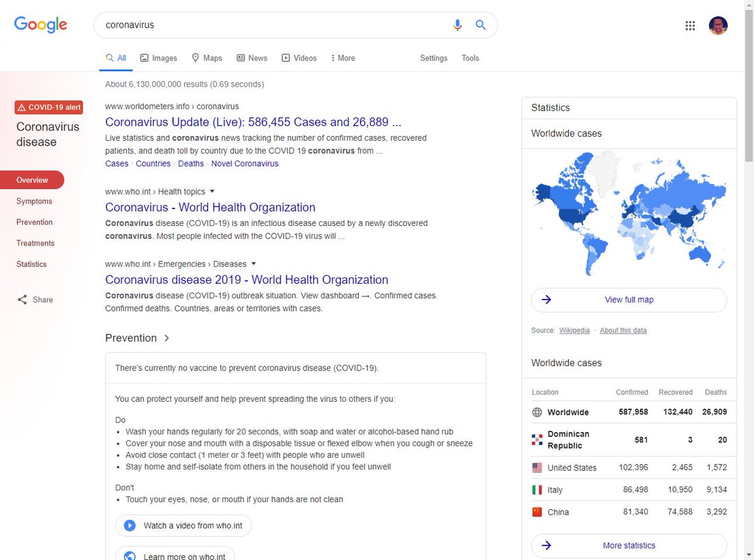Switch to the Images tab
The height and width of the screenshot is (560, 754).
tap(158, 58)
